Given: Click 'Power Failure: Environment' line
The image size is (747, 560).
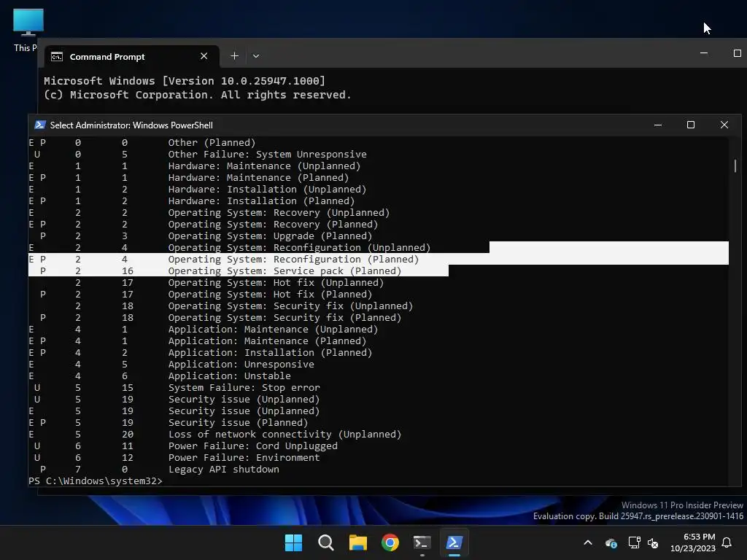Looking at the screenshot, I should pos(244,458).
